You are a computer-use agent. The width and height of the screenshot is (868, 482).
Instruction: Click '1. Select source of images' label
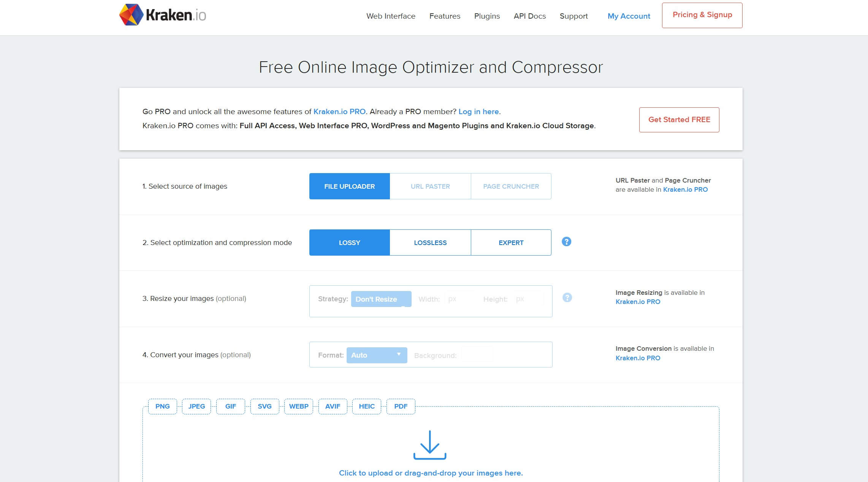tap(185, 186)
